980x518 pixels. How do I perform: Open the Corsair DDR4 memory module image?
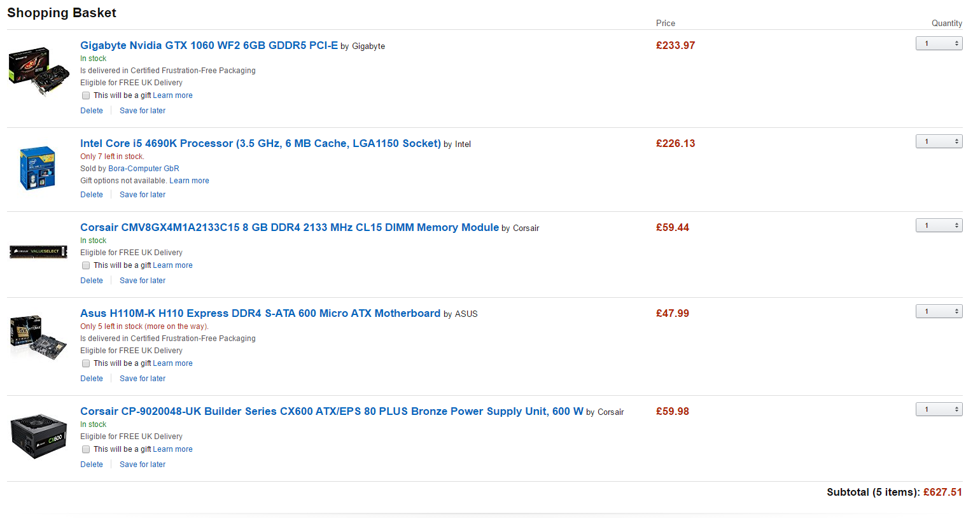[x=39, y=251]
